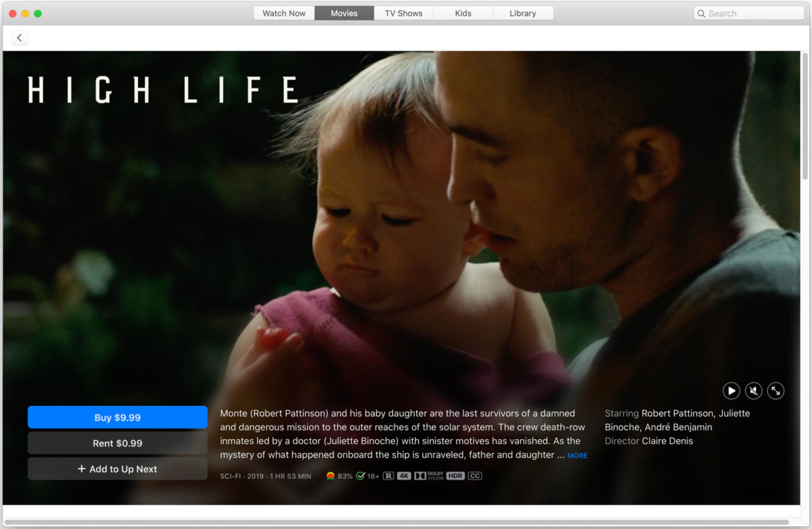Open the Watch Now tab
This screenshot has height=529, width=812.
284,12
